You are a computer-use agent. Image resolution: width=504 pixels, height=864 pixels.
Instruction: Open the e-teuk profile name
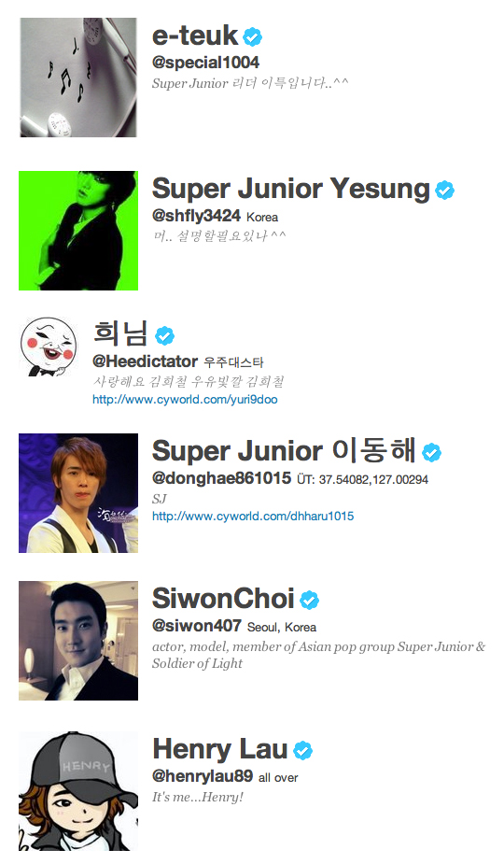(195, 35)
